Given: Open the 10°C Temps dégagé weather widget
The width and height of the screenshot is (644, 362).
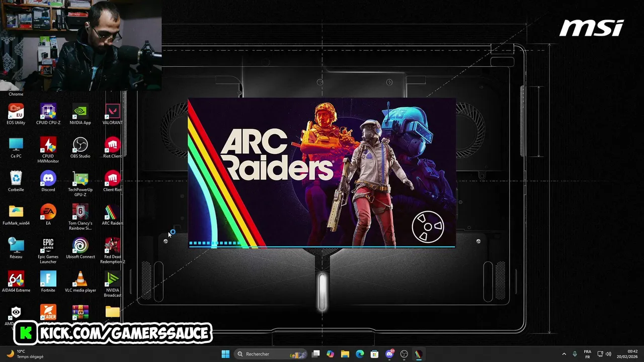Looking at the screenshot, I should click(x=25, y=354).
